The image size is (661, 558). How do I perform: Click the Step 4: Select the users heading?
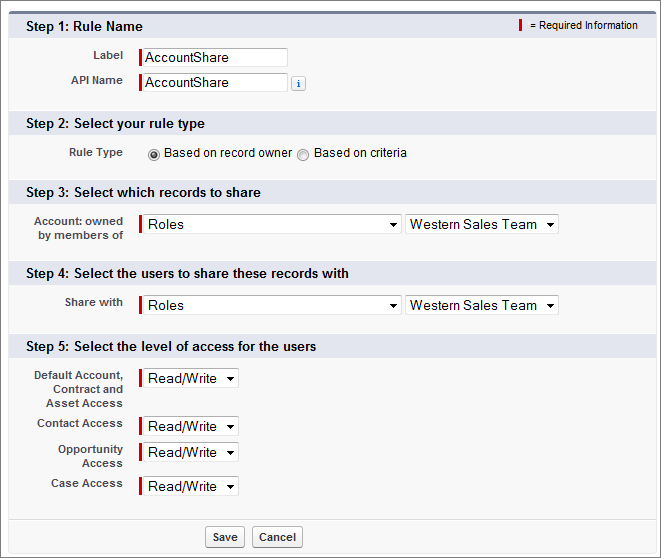pos(187,273)
